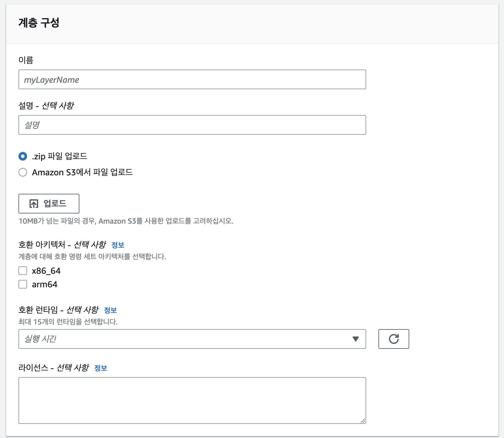This screenshot has height=438, width=504.
Task: Click into the 설명 description field
Action: [192, 125]
